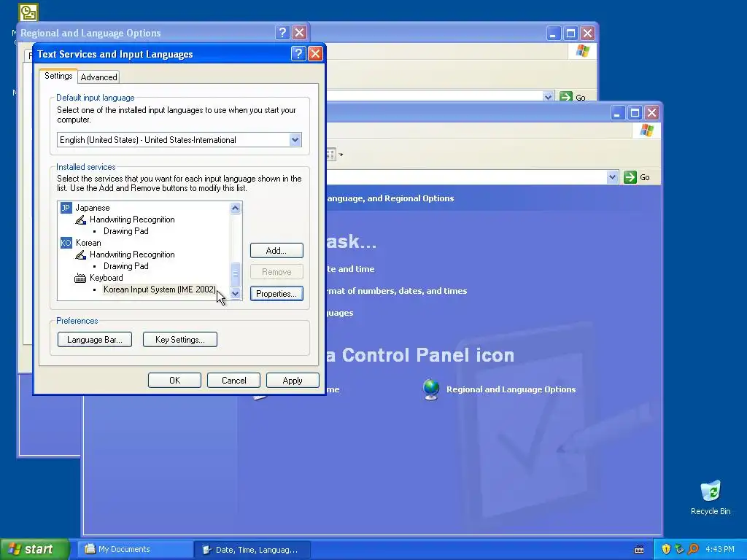
Task: Click the desktop icon at top left corner
Action: point(28,12)
